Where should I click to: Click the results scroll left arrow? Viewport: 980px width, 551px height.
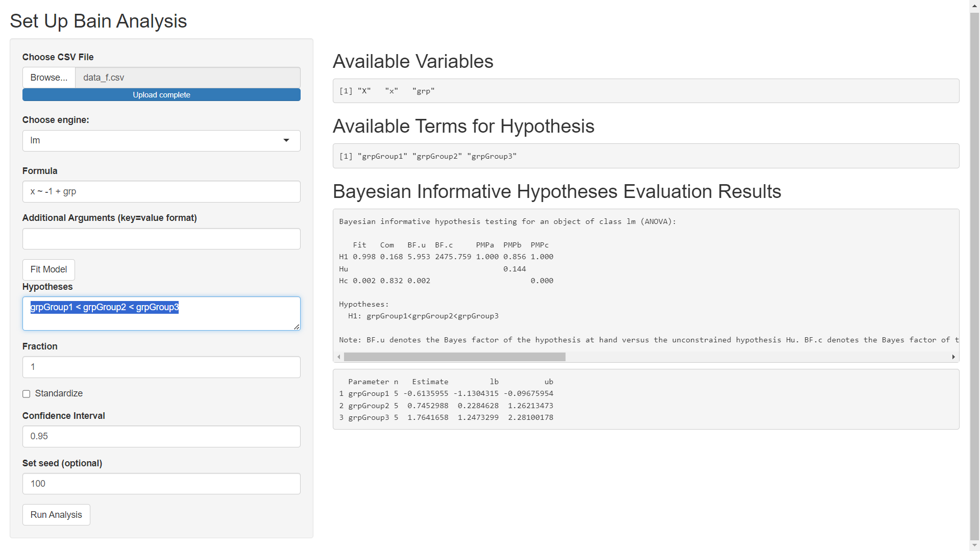coord(339,357)
